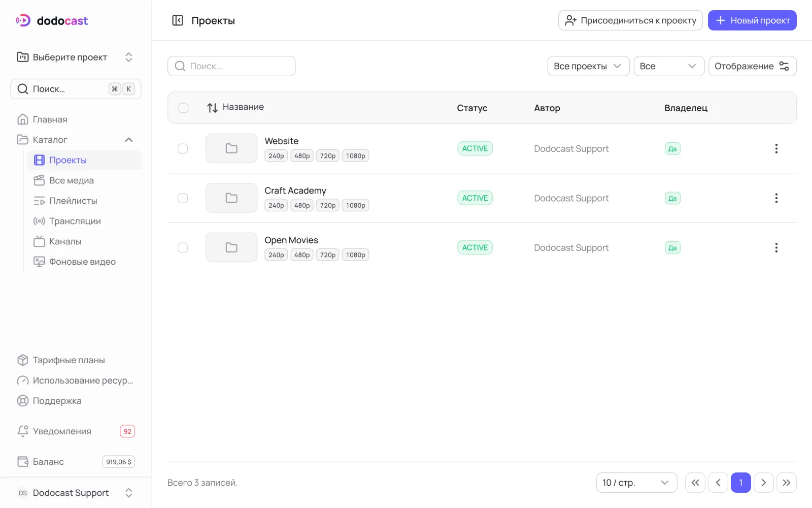Image resolution: width=812 pixels, height=508 pixels.
Task: Click the folder thumbnail of Website project
Action: (x=231, y=148)
